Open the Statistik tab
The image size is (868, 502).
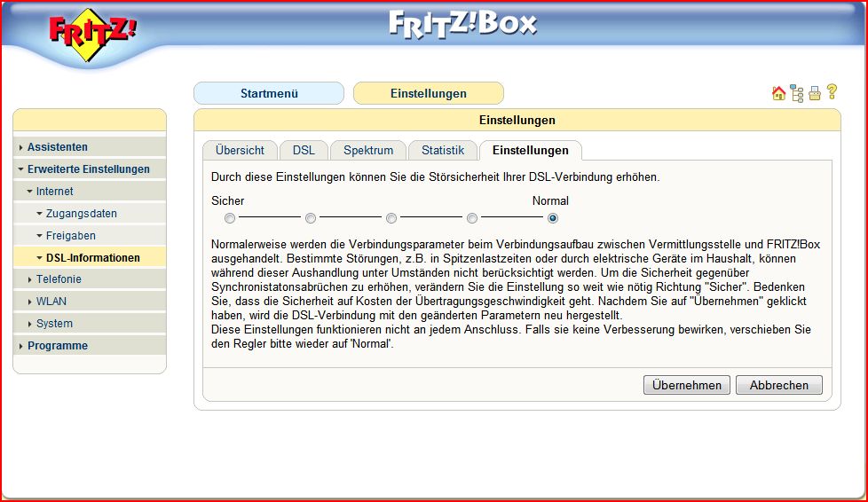pos(443,151)
